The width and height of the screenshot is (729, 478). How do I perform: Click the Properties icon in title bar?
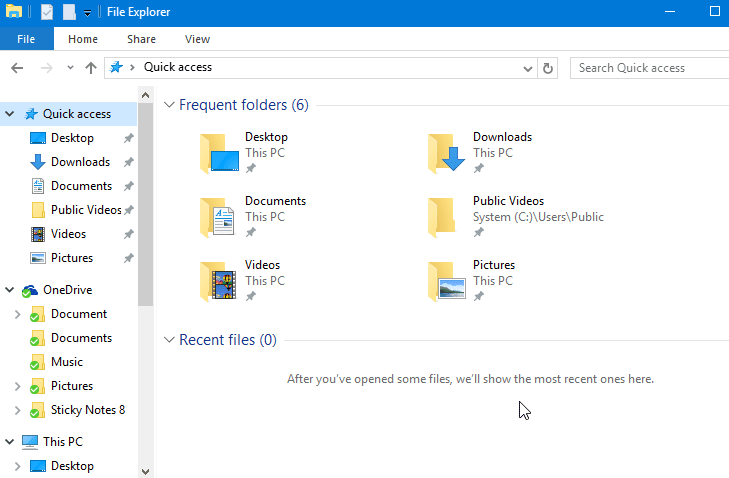pyautogui.click(x=46, y=12)
